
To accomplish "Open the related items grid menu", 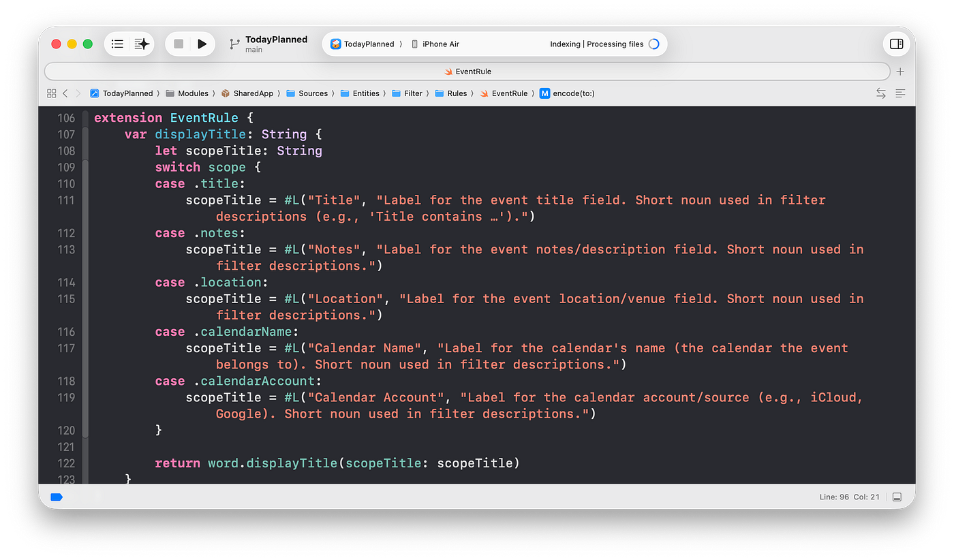I will (52, 93).
